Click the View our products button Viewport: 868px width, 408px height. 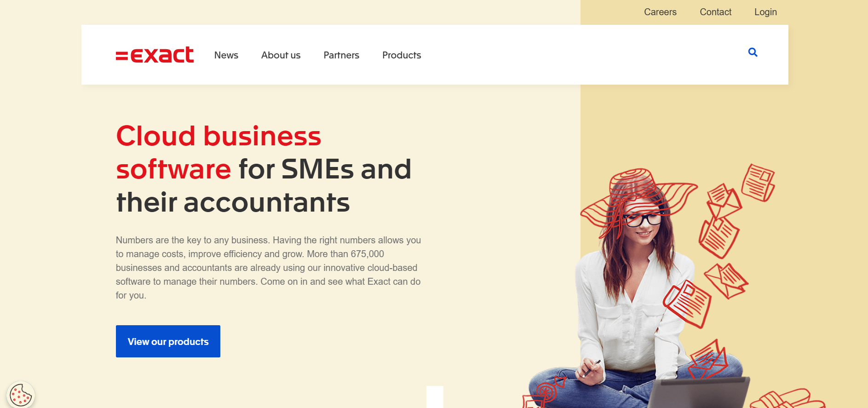[168, 341]
